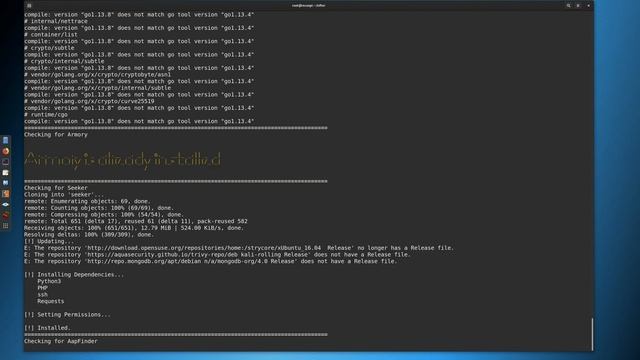Open the eye icon app in the dock
The image size is (640, 360).
point(5,204)
